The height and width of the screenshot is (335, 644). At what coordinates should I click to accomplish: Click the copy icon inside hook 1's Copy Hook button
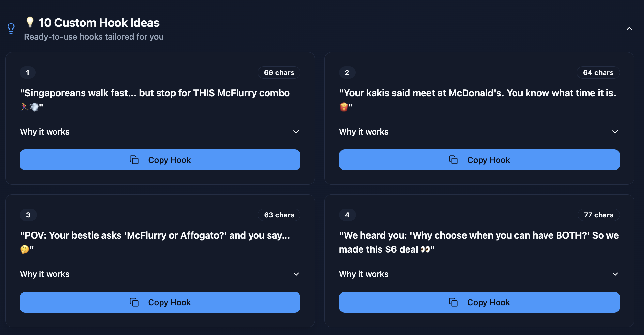tap(134, 160)
